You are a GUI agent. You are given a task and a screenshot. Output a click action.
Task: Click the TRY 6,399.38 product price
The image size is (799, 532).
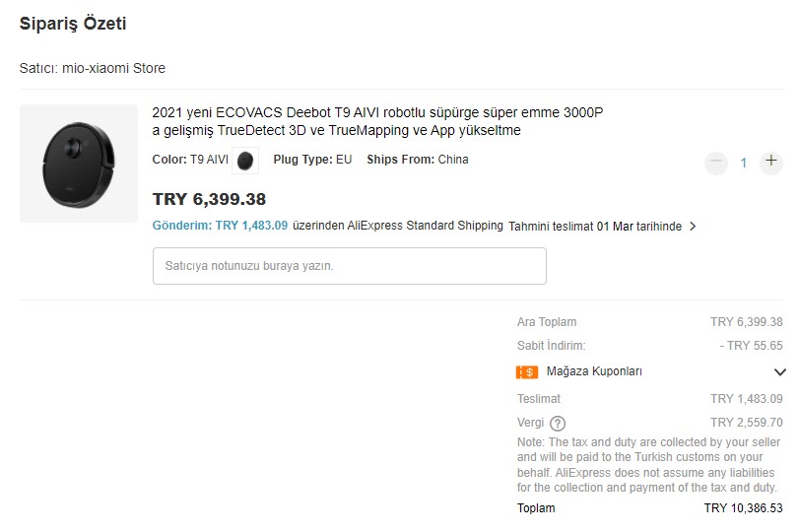tap(209, 199)
